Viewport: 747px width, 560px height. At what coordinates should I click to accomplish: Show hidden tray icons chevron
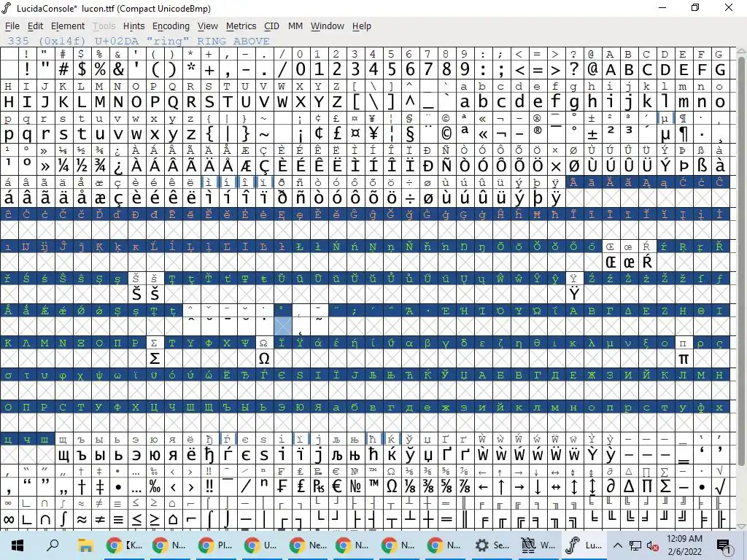click(x=617, y=545)
